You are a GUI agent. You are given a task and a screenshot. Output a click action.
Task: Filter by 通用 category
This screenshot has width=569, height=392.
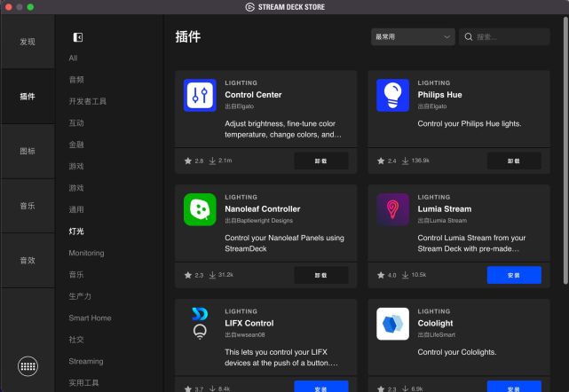click(76, 209)
